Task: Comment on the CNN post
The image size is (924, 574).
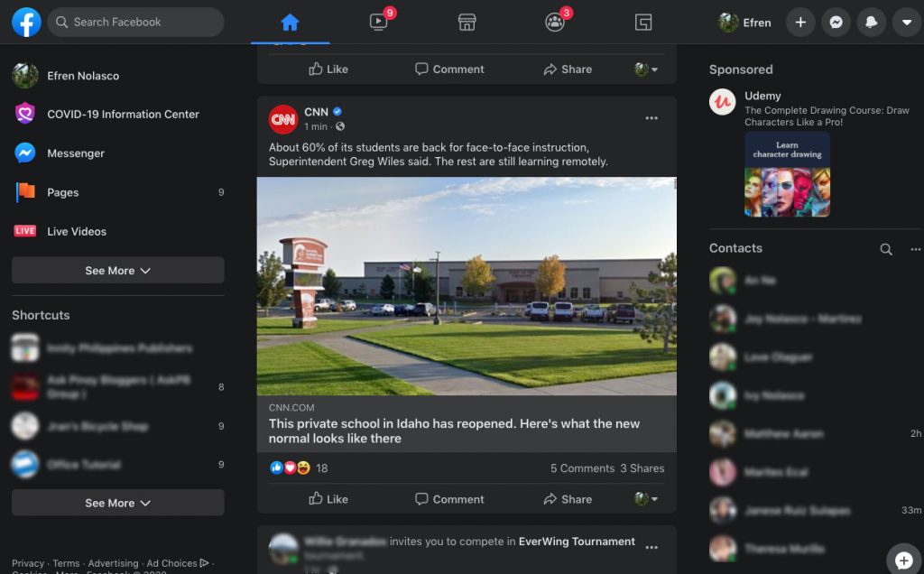Action: tap(449, 499)
